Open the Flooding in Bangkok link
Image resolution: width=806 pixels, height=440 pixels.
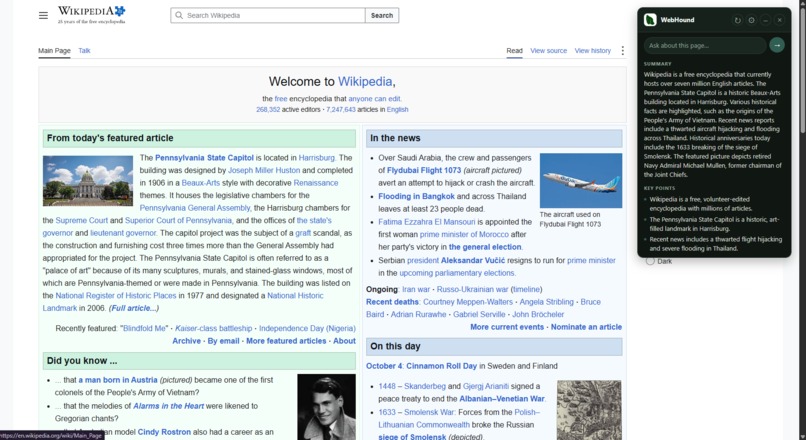coord(416,196)
